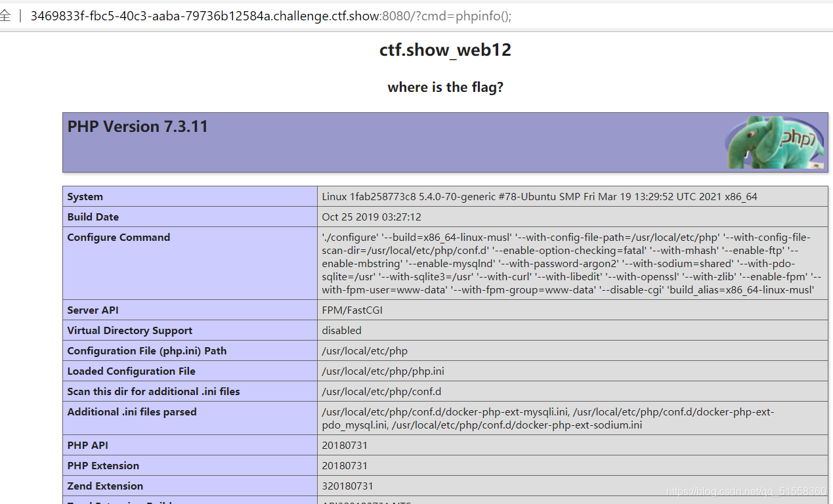Select the 'PHP Extension' row label
This screenshot has height=504, width=833.
103,466
